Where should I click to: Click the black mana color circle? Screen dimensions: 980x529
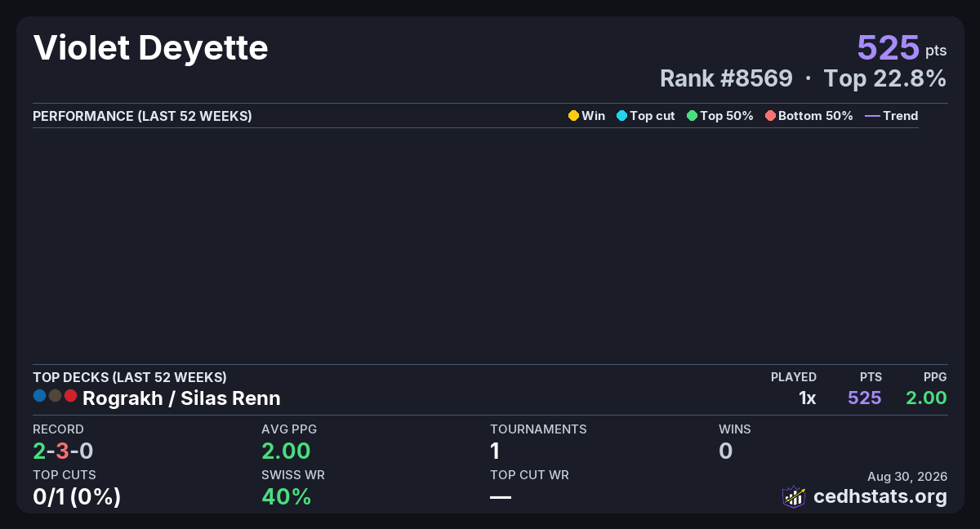pos(55,396)
